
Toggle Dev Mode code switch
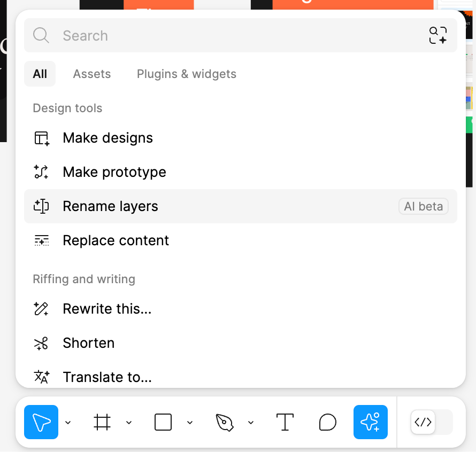432,422
